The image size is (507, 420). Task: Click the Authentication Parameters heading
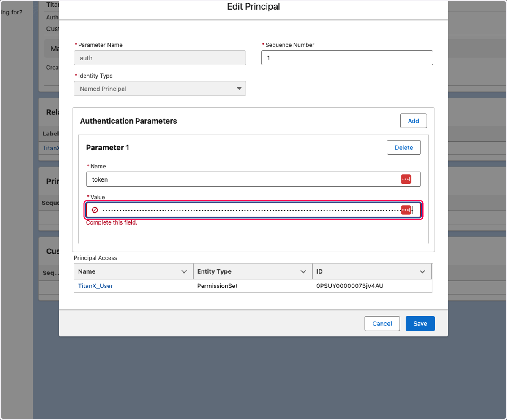[128, 121]
